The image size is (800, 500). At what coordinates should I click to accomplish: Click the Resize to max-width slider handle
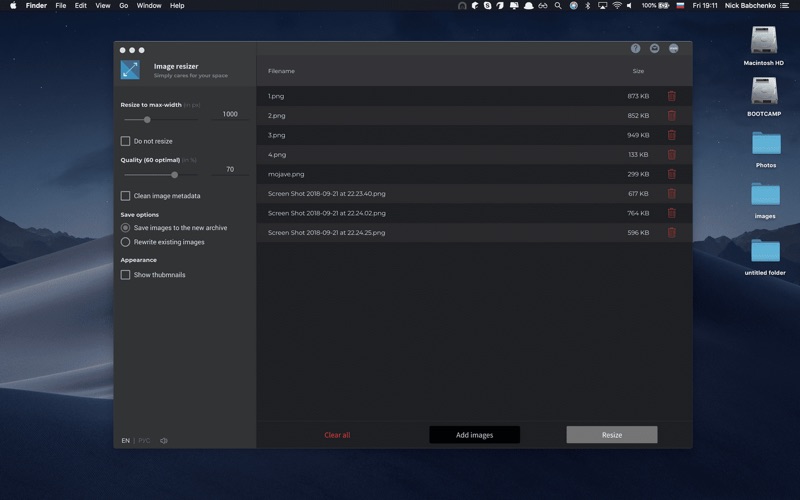(x=147, y=119)
